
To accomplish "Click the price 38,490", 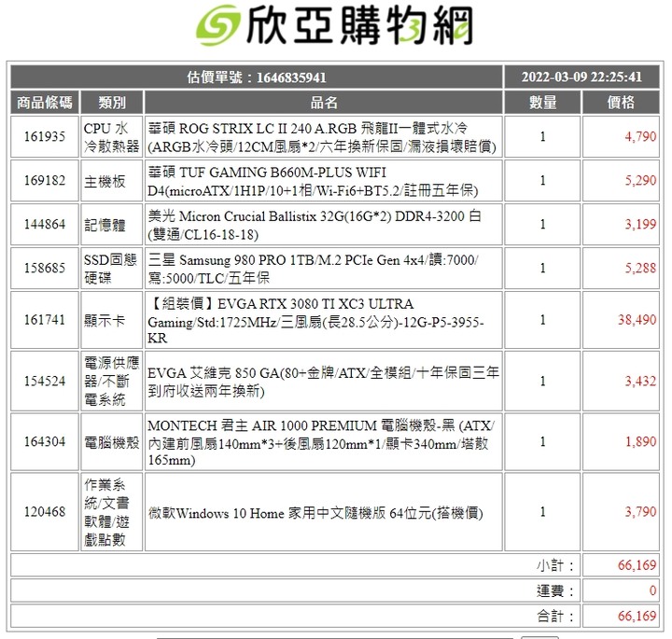I will tap(637, 319).
